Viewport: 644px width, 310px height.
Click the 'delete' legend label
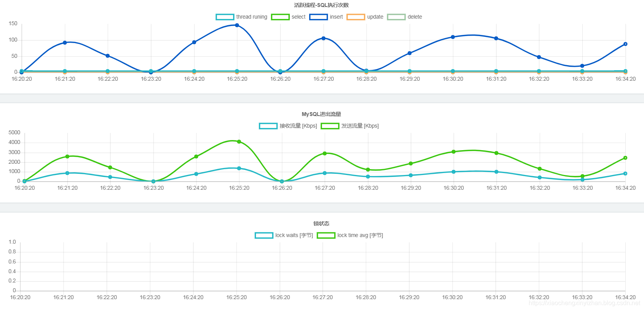[415, 17]
